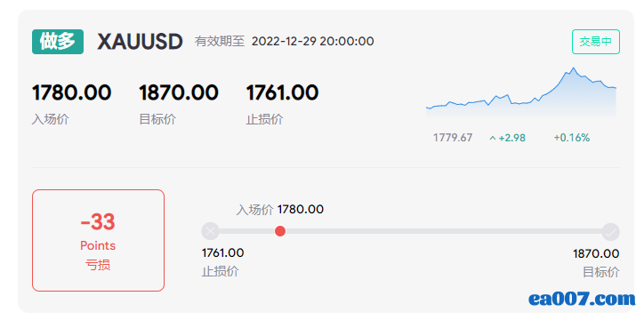The height and width of the screenshot is (320, 644).
Task: Click the ea007.com watermark link
Action: 582,299
